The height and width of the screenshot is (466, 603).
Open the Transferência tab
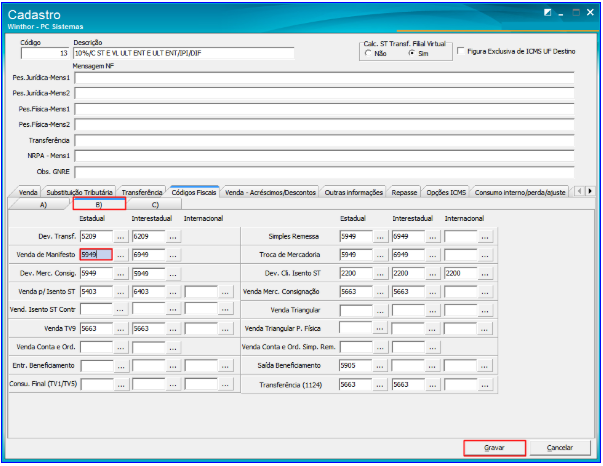coord(142,192)
